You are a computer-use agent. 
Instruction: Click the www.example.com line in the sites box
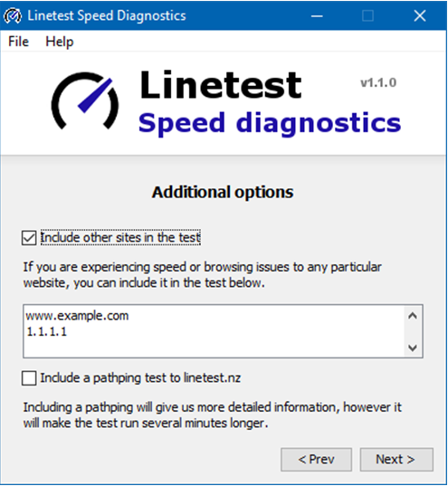[77, 316]
